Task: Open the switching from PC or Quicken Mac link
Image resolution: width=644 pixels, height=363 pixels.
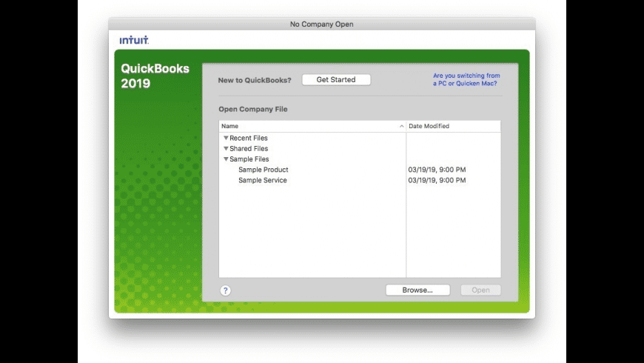Action: (466, 79)
